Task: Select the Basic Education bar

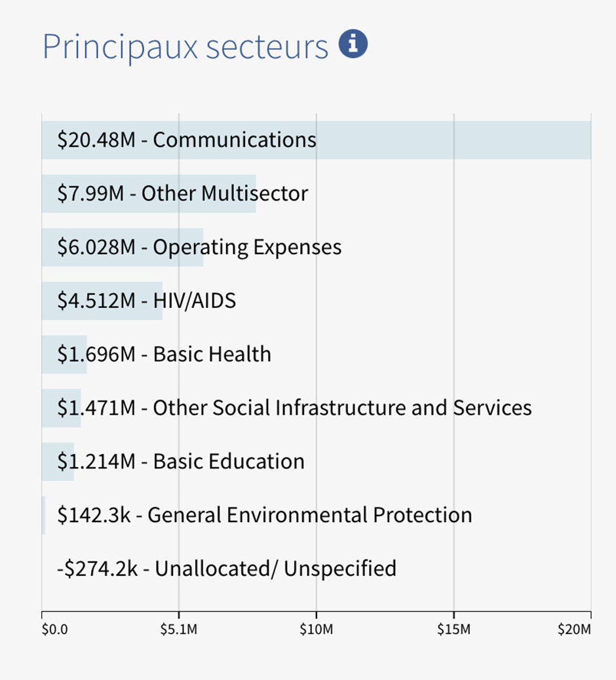Action: [58, 461]
